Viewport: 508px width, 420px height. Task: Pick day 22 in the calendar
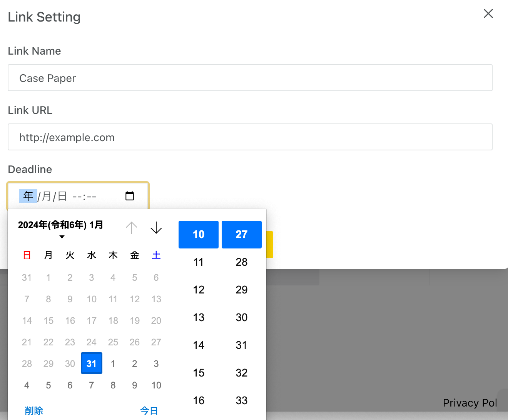(x=48, y=342)
